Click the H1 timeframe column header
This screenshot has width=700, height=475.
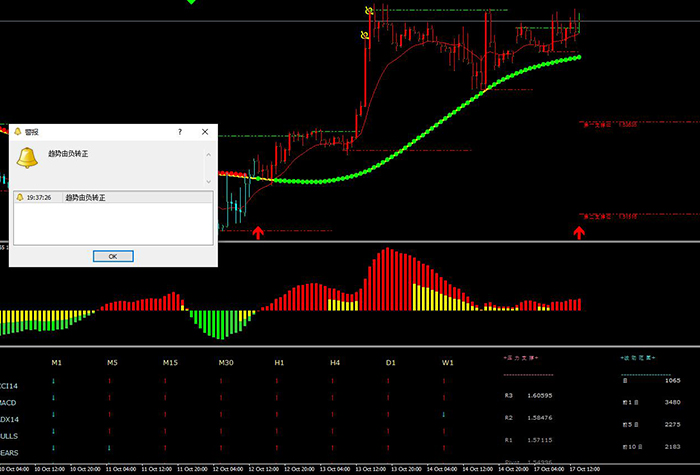point(279,362)
